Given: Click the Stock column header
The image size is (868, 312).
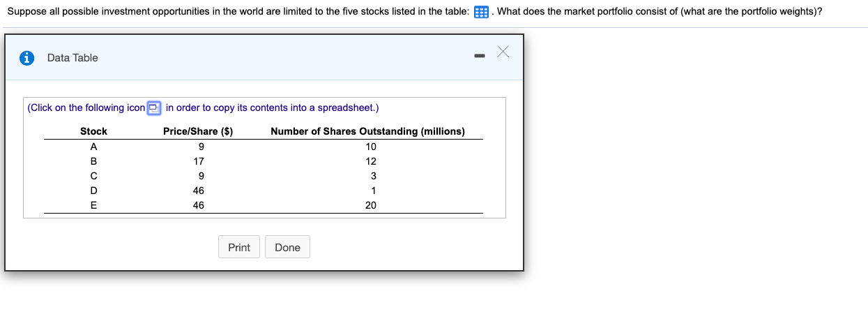Looking at the screenshot, I should 93,131.
